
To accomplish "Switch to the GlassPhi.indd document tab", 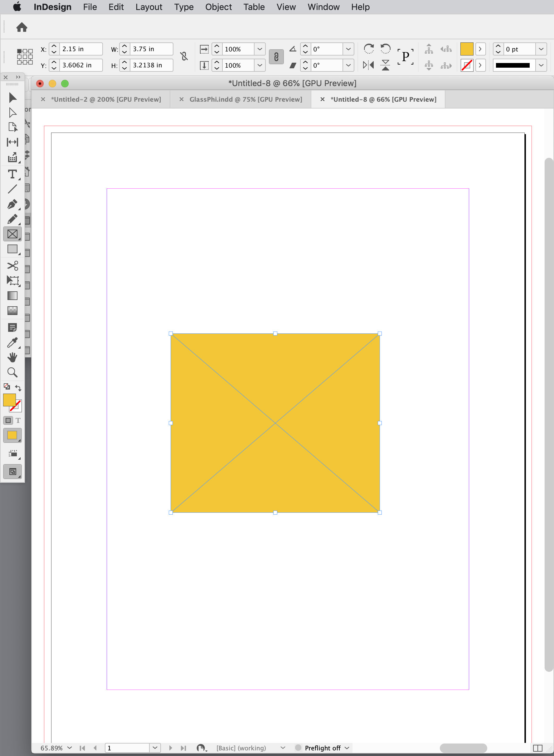I will coord(246,99).
